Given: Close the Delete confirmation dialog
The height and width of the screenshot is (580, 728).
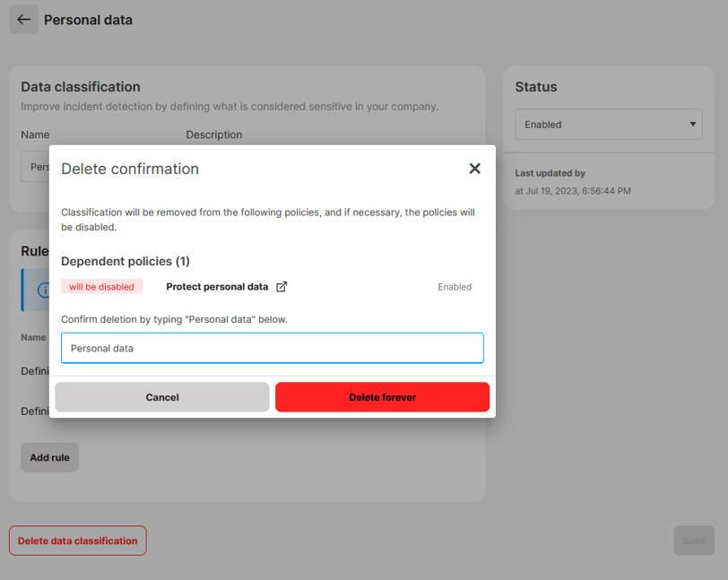Looking at the screenshot, I should click(x=474, y=169).
